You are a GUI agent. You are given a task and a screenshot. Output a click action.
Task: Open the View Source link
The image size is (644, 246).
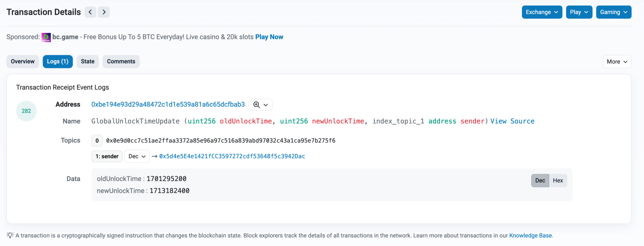pyautogui.click(x=512, y=121)
